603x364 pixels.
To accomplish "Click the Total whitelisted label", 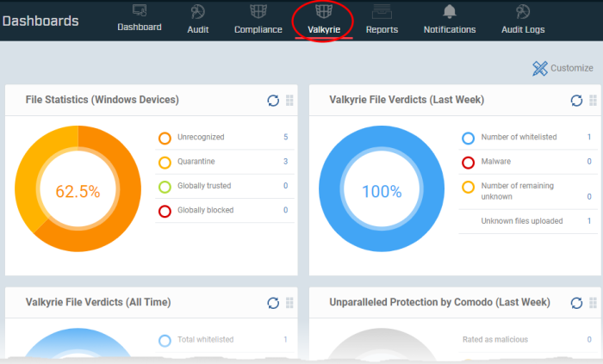I will (x=205, y=339).
